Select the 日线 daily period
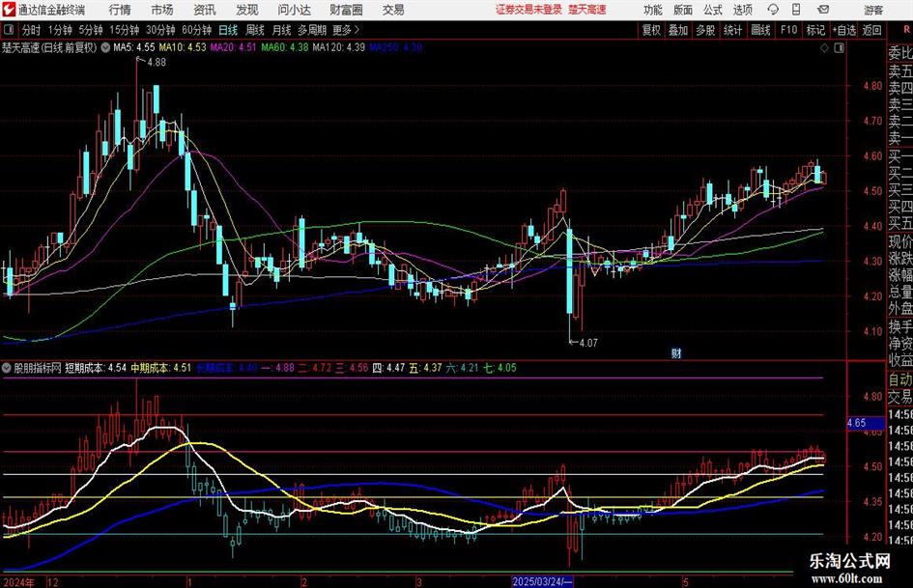 point(228,30)
